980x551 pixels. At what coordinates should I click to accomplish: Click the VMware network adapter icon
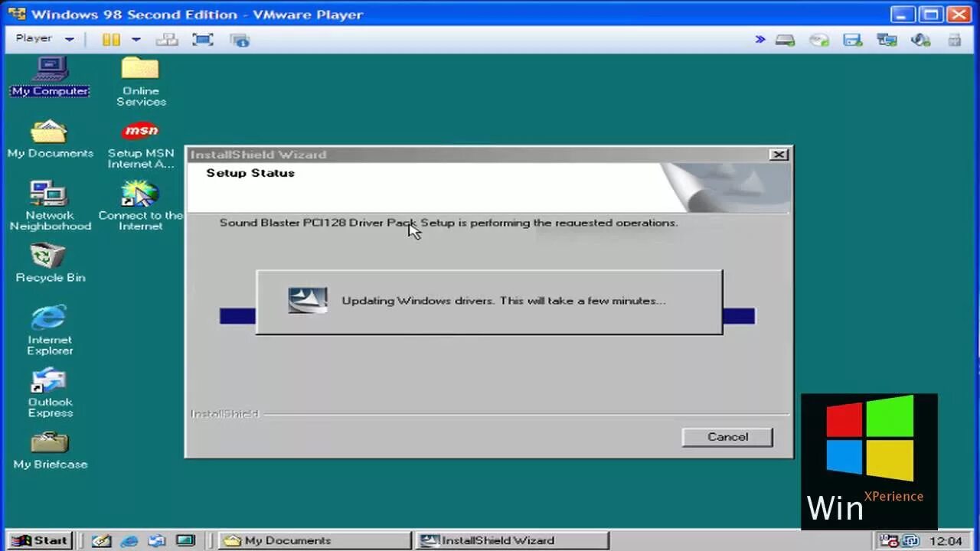887,40
